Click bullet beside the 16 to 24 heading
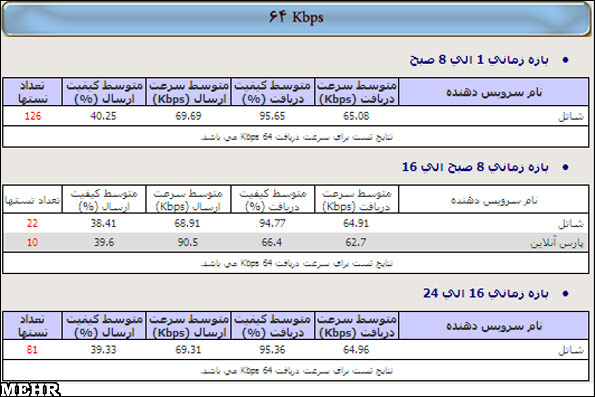The image size is (595, 397). (566, 293)
